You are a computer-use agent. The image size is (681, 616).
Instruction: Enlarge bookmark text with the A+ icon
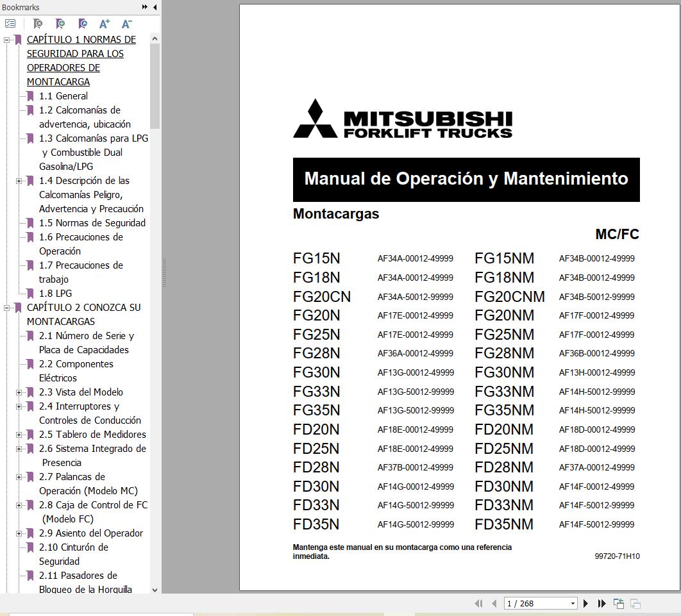(x=103, y=23)
